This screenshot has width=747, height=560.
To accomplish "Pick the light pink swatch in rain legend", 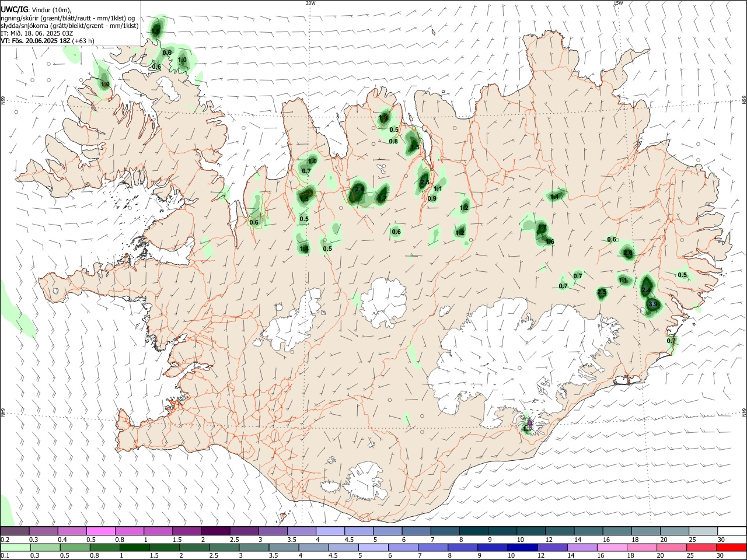I will [612, 547].
